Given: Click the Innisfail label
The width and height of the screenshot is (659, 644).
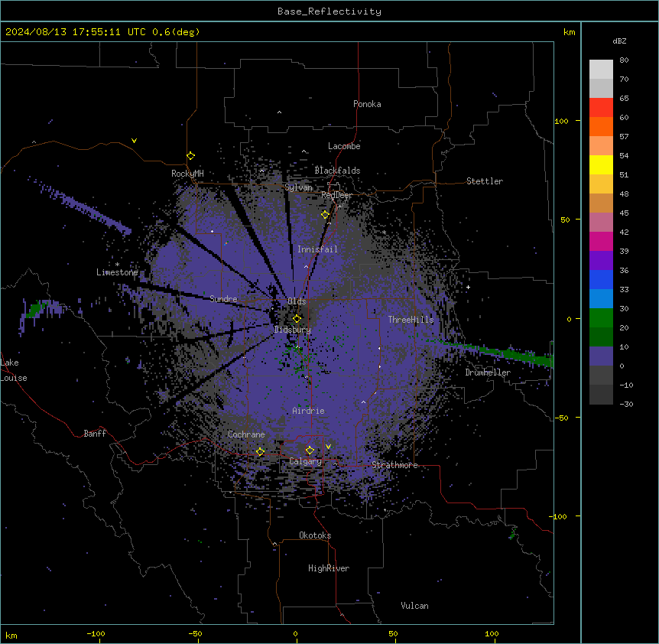Looking at the screenshot, I should tap(317, 249).
